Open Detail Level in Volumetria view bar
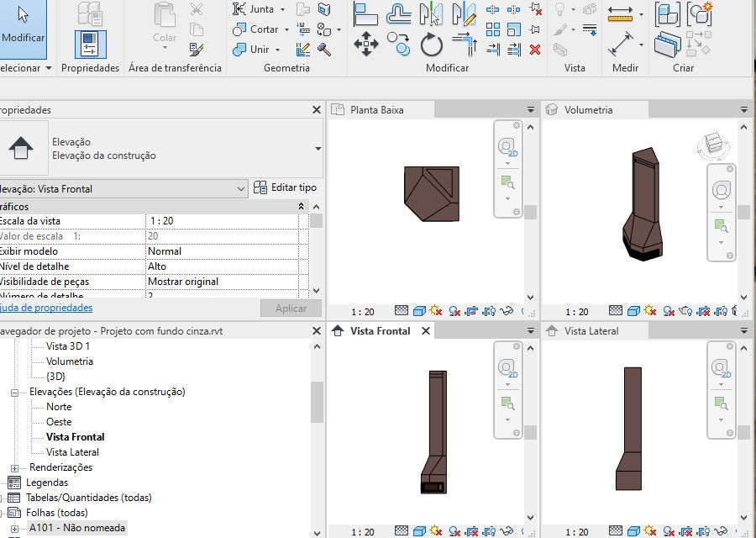 coord(616,311)
